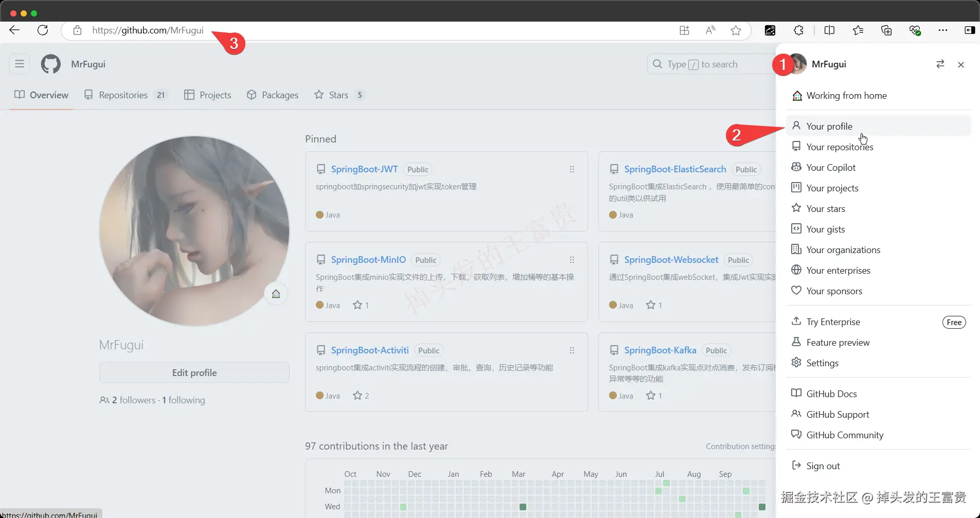This screenshot has height=518, width=980.
Task: Open the SpringBoot-JWT repository link
Action: [x=364, y=169]
